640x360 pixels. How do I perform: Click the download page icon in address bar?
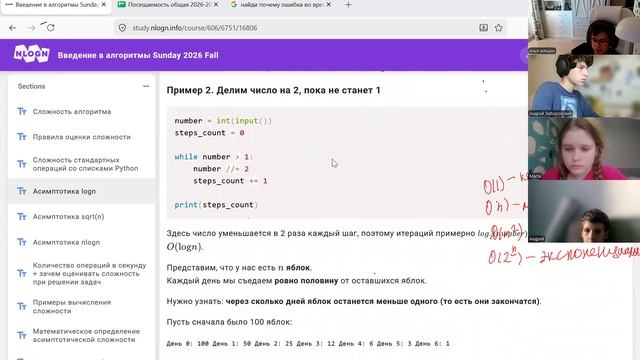coord(483,28)
